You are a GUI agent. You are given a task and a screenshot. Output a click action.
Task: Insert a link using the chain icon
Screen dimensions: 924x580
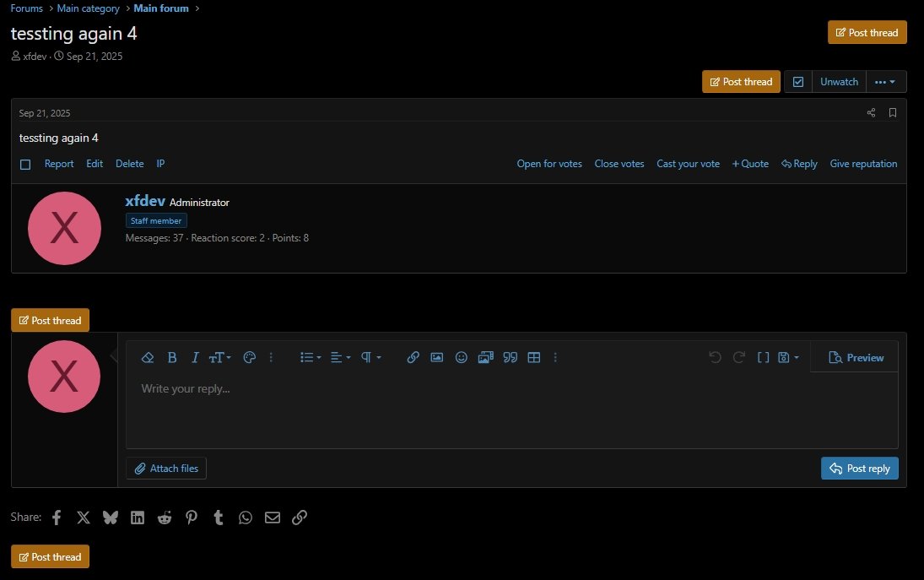[413, 357]
